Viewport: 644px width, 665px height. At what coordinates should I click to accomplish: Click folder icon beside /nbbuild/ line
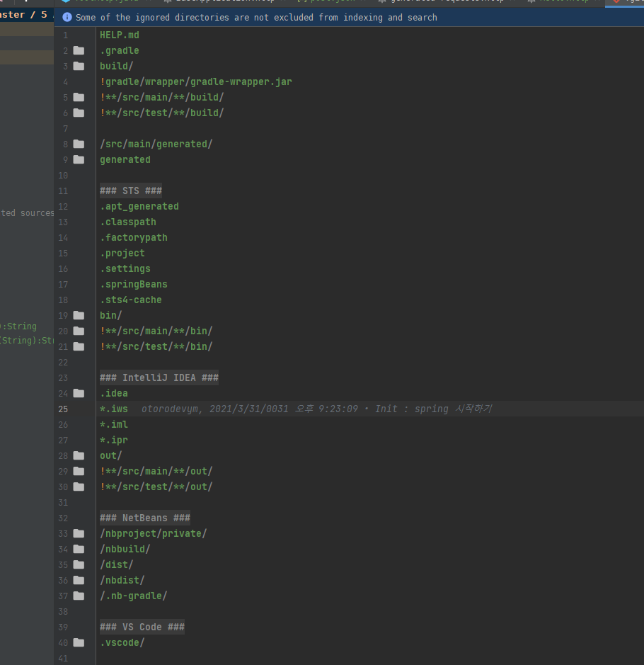79,550
